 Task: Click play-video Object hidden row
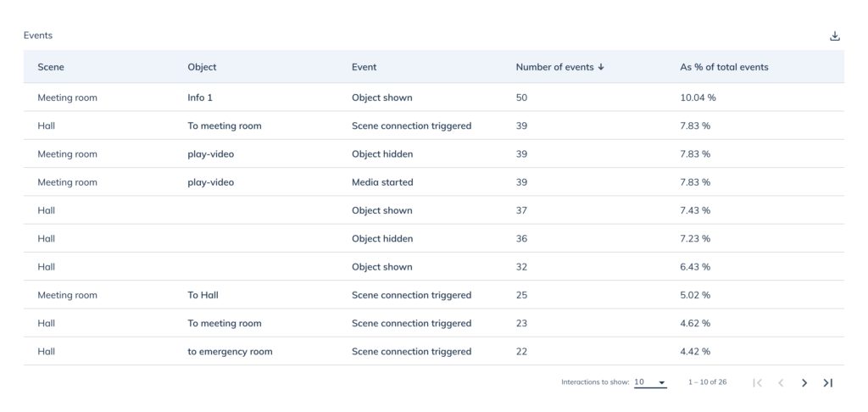click(x=434, y=154)
